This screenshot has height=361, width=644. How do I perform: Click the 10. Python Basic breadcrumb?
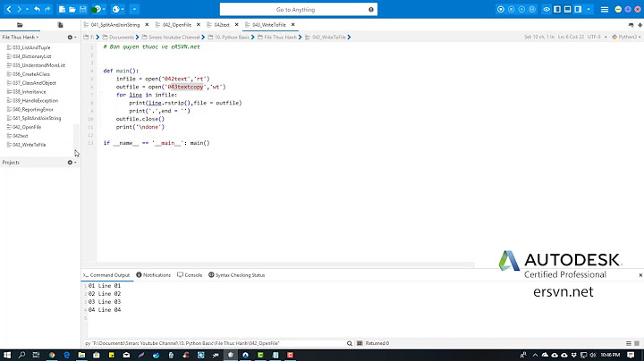click(x=232, y=37)
